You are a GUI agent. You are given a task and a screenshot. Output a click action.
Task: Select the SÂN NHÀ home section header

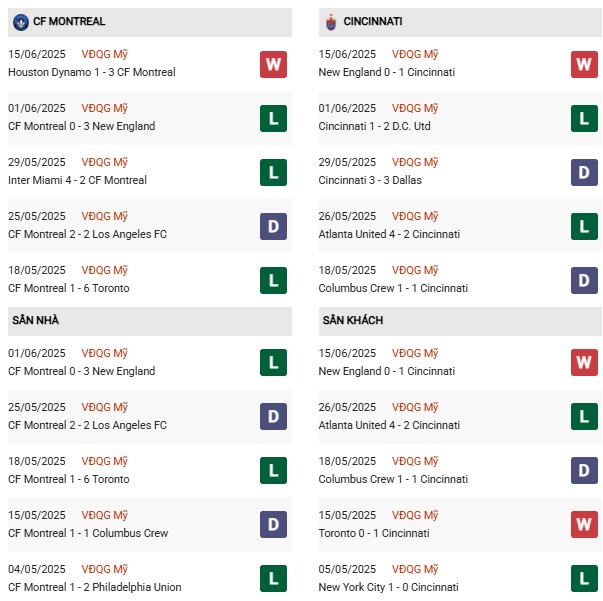click(150, 321)
